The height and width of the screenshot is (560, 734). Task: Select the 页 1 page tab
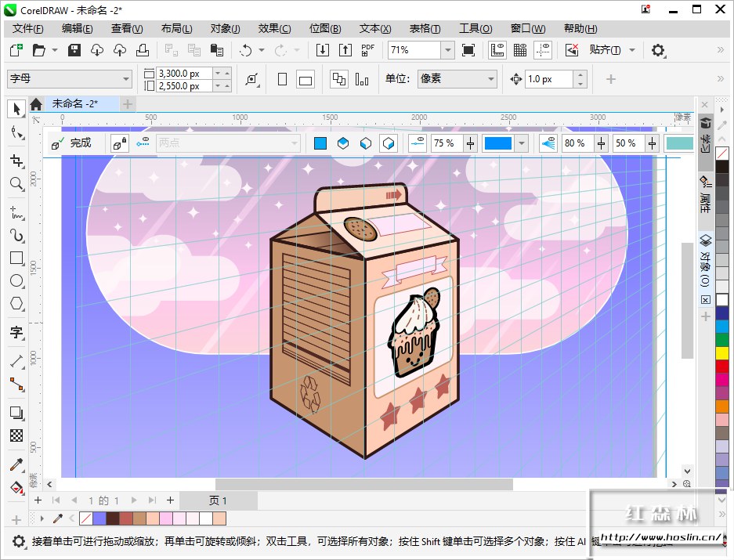click(x=218, y=500)
